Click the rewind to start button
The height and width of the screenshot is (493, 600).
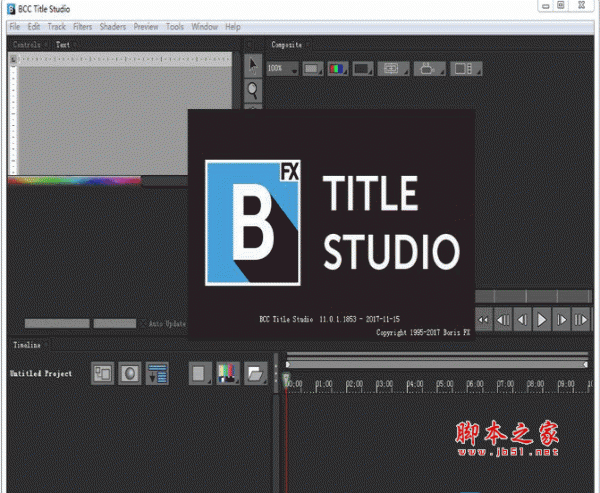pos(484,320)
